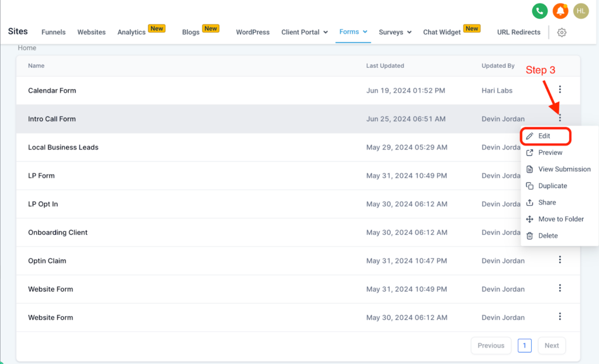Click the Home breadcrumb link
This screenshot has width=599, height=364.
pyautogui.click(x=27, y=48)
